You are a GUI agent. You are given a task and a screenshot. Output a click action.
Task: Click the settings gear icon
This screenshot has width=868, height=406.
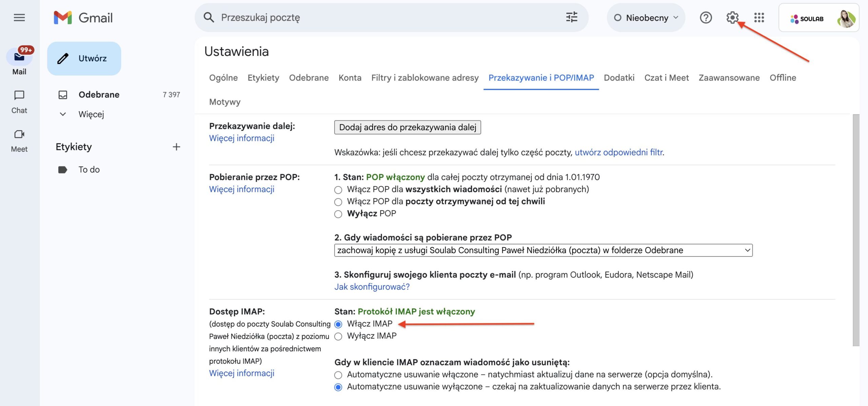click(x=732, y=18)
